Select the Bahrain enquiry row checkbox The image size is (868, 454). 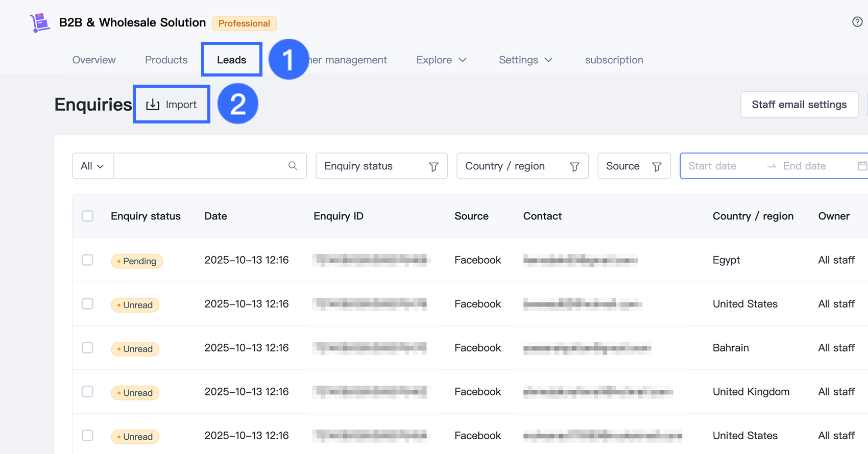pos(88,348)
